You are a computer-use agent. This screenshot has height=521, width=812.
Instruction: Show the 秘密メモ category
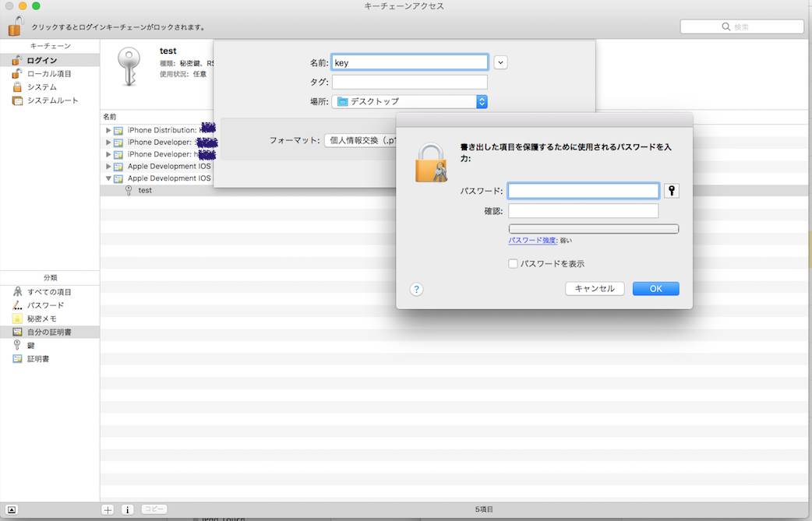click(x=50, y=319)
